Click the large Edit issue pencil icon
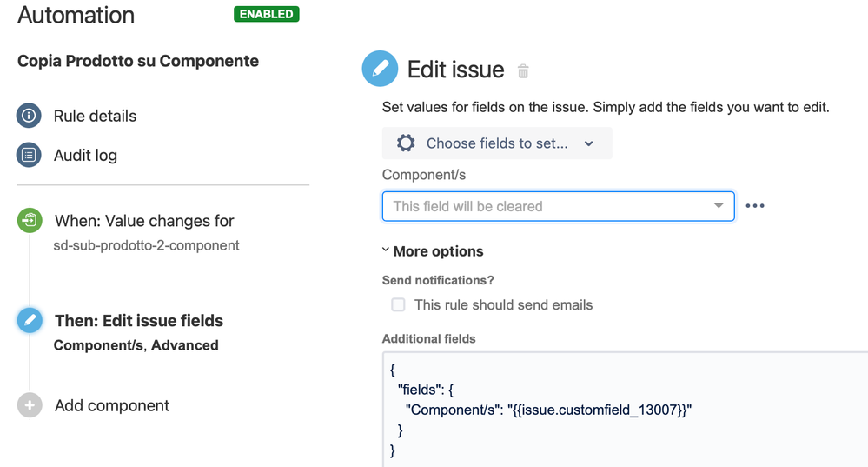The image size is (868, 467). click(x=380, y=69)
